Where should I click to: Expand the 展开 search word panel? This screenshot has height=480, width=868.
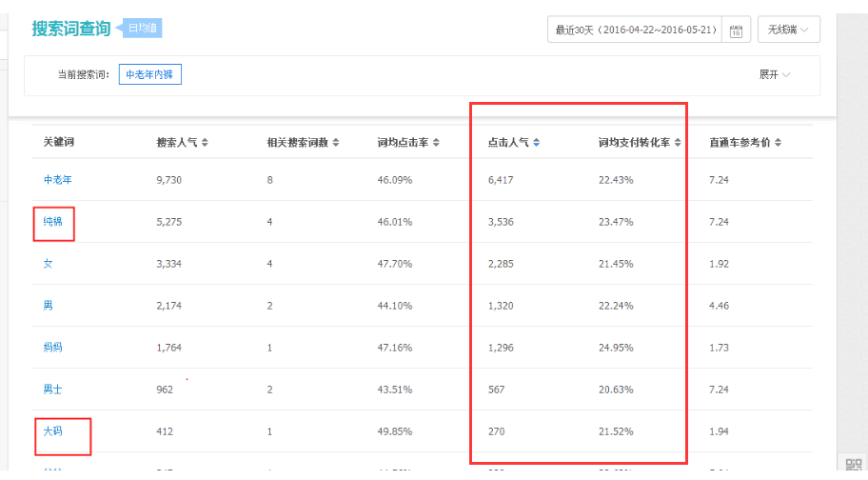(x=775, y=74)
